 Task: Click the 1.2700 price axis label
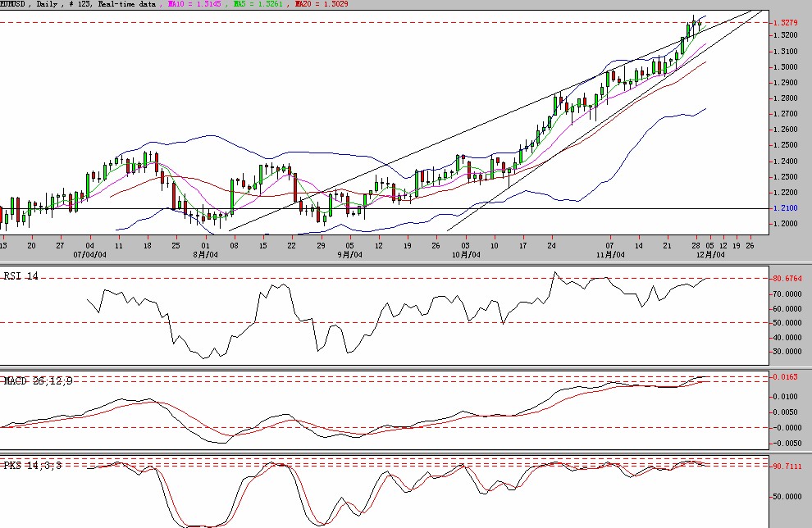[x=785, y=113]
